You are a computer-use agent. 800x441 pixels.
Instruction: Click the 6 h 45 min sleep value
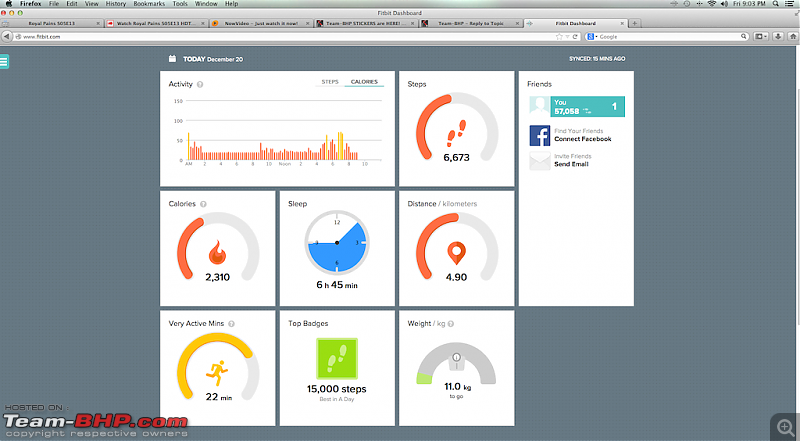point(337,285)
